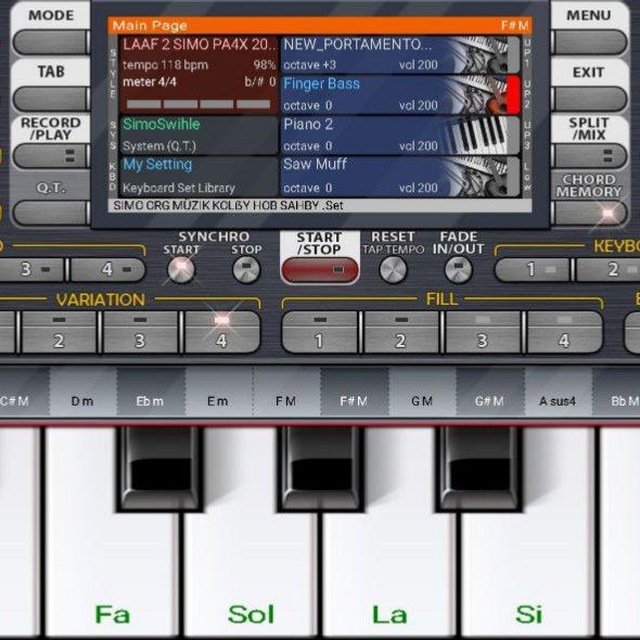Tap the Q.T. button
Viewport: 640px width, 640px height.
pos(51,212)
